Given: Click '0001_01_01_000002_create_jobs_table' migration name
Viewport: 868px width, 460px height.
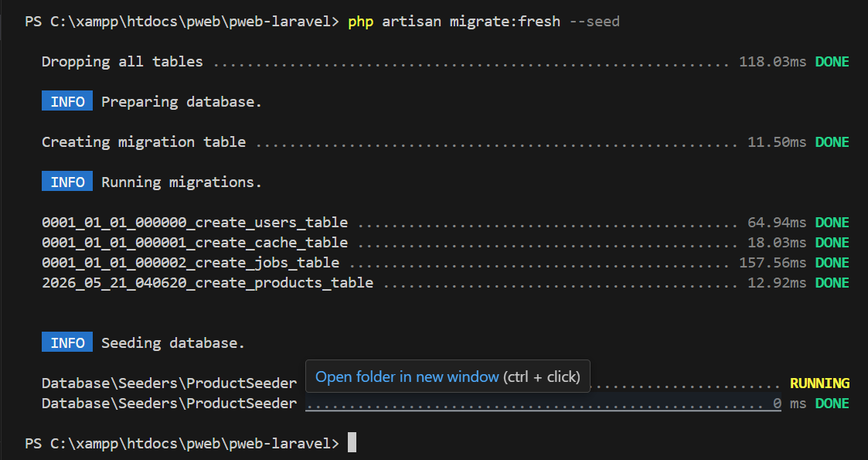Looking at the screenshot, I should point(190,262).
